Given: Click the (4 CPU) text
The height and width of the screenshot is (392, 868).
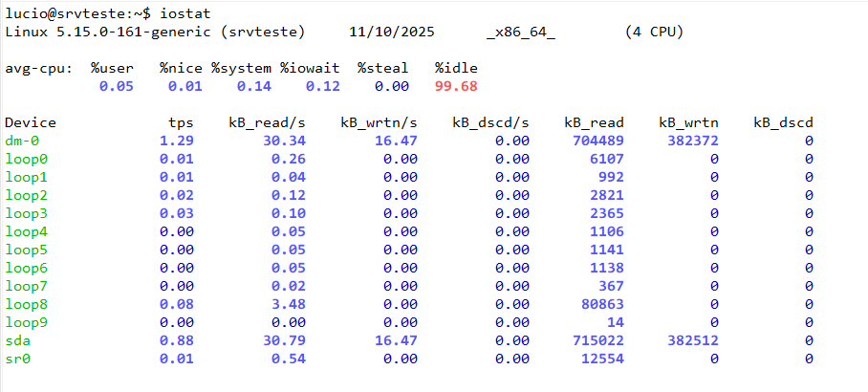Looking at the screenshot, I should (x=654, y=33).
